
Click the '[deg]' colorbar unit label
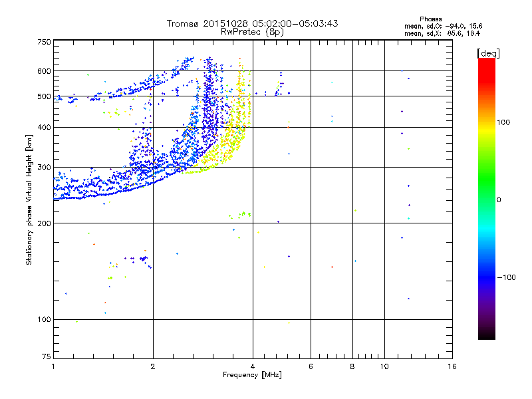coord(488,54)
